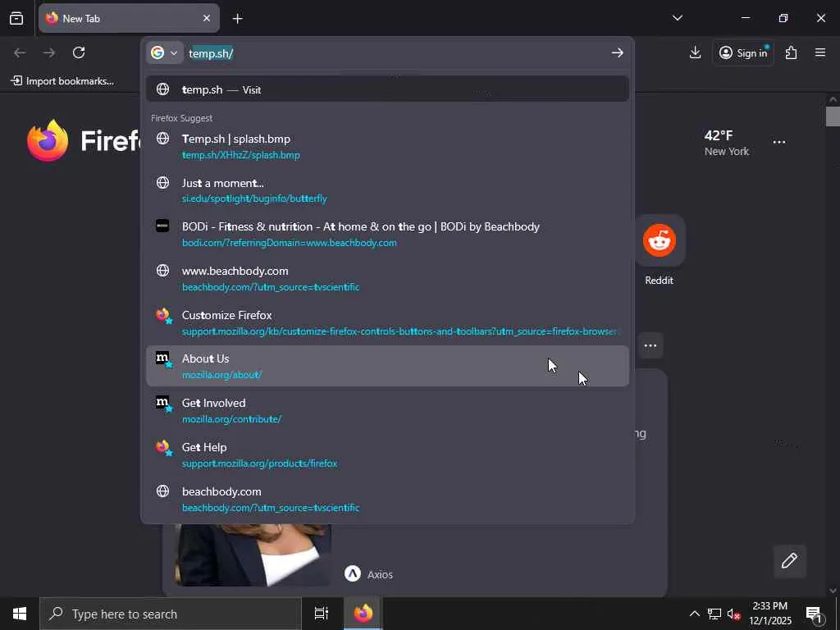Image resolution: width=840 pixels, height=630 pixels.
Task: Click the Type here to search box
Action: 171,614
